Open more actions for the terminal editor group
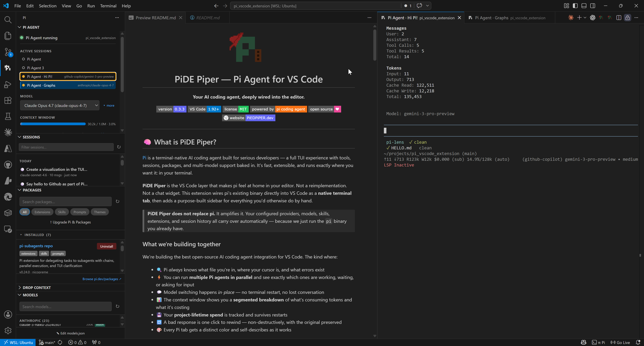This screenshot has width=644, height=346. click(x=636, y=17)
